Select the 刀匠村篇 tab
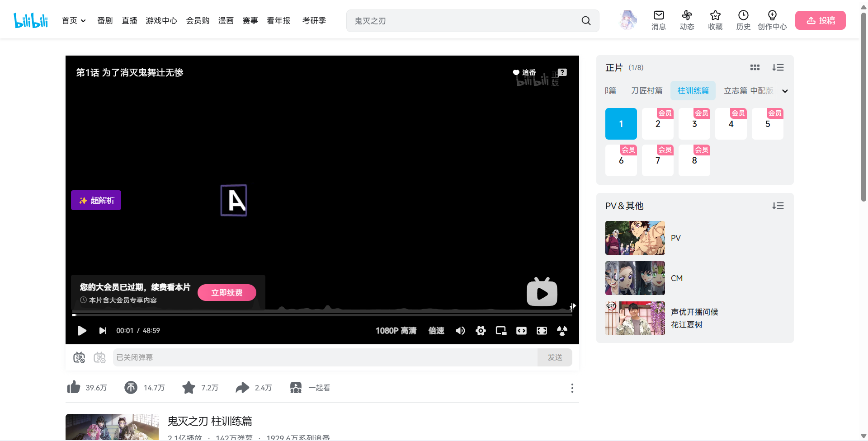The height and width of the screenshot is (441, 868). tap(646, 90)
